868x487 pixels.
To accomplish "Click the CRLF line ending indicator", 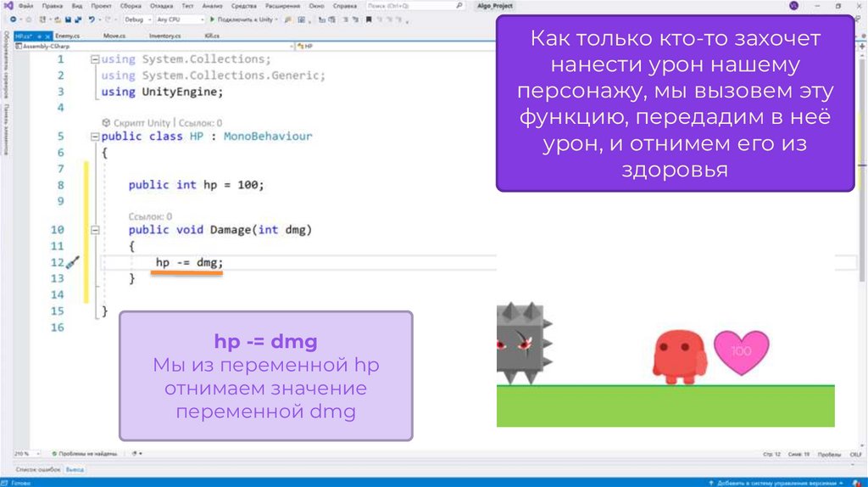I will click(x=856, y=454).
